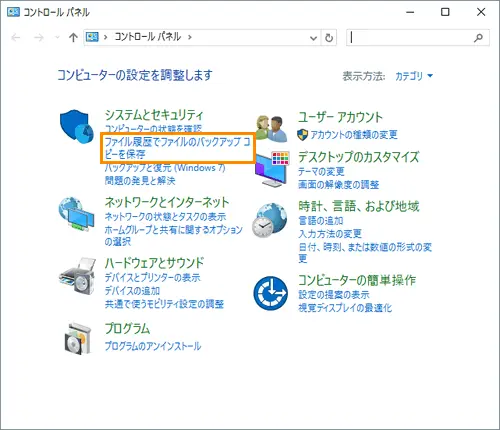This screenshot has height=430, width=500.
Task: Open the Desktop Customization monitor icon
Action: 271,169
